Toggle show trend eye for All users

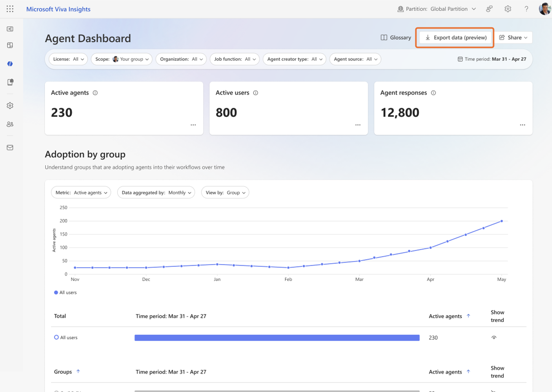point(494,338)
